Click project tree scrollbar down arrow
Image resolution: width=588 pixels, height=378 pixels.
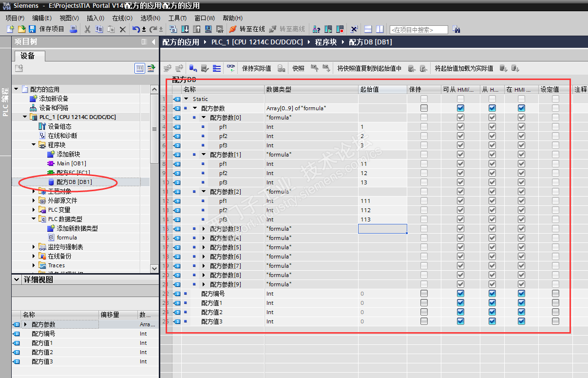point(154,268)
